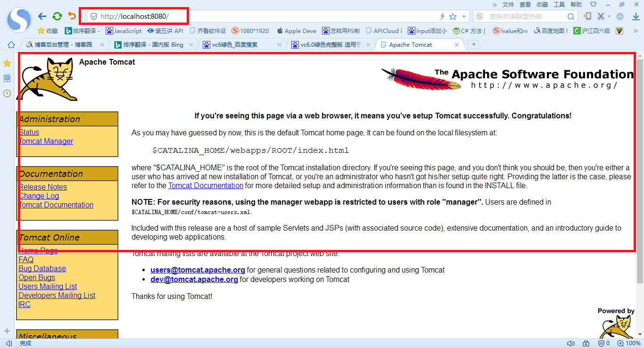Open the 百度地图 bookmark

tap(551, 31)
